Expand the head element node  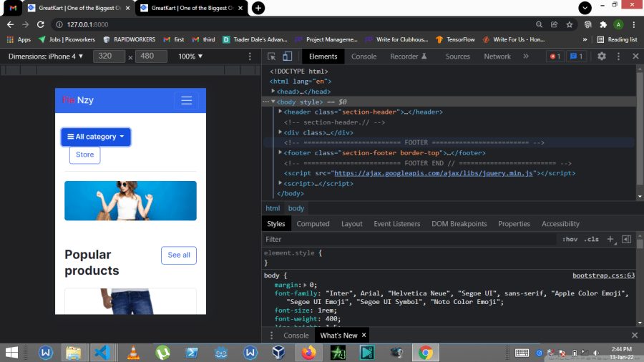pyautogui.click(x=273, y=91)
